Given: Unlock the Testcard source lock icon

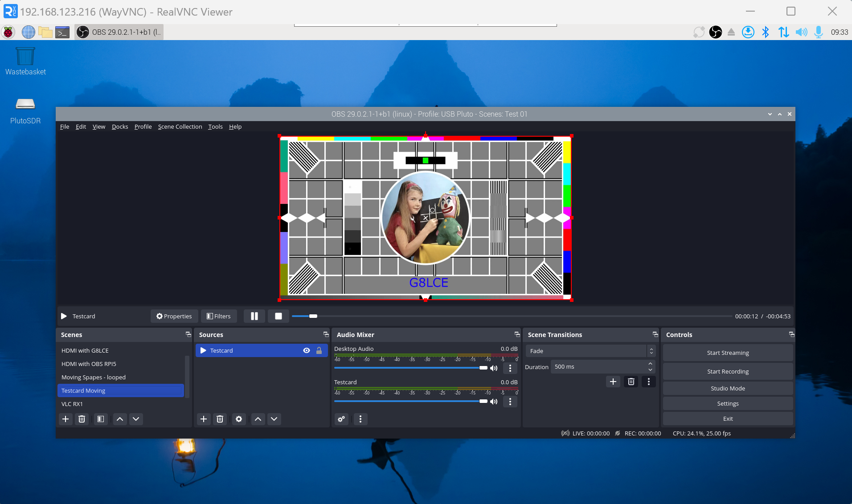Looking at the screenshot, I should click(319, 350).
